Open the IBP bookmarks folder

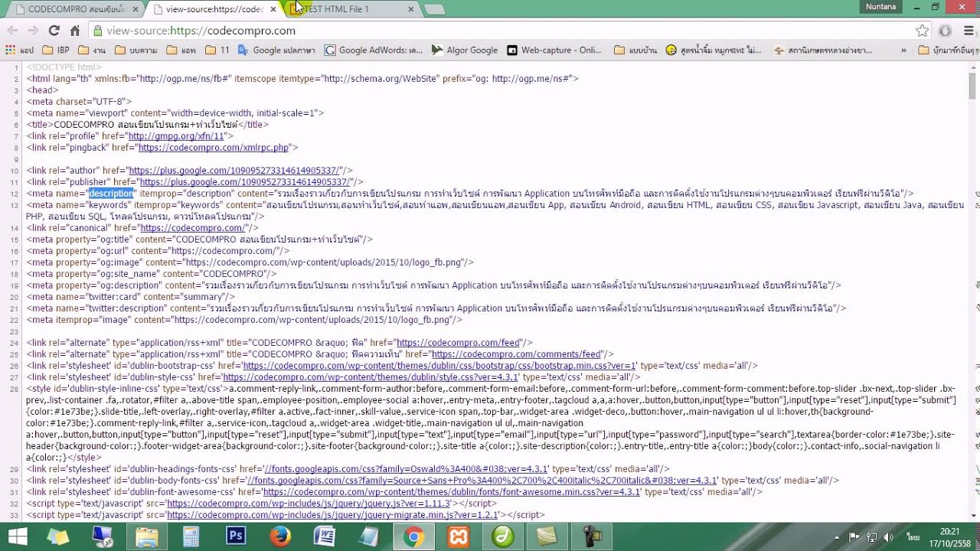55,50
